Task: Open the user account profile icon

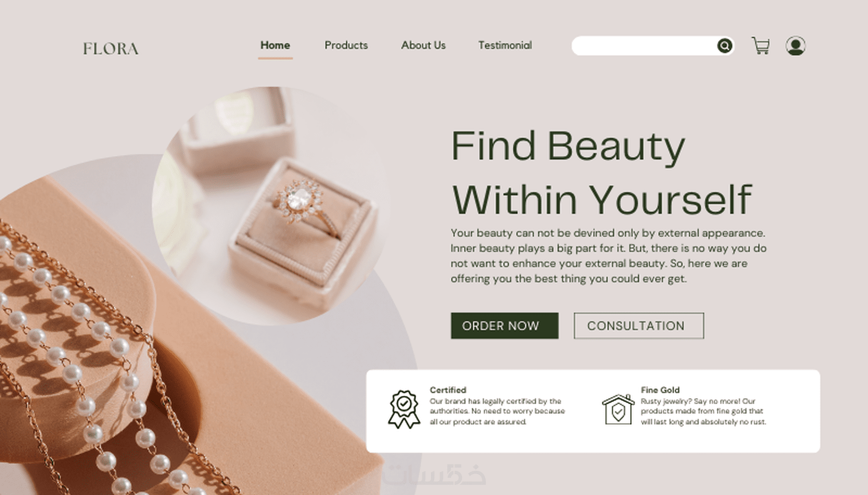Action: click(x=795, y=46)
